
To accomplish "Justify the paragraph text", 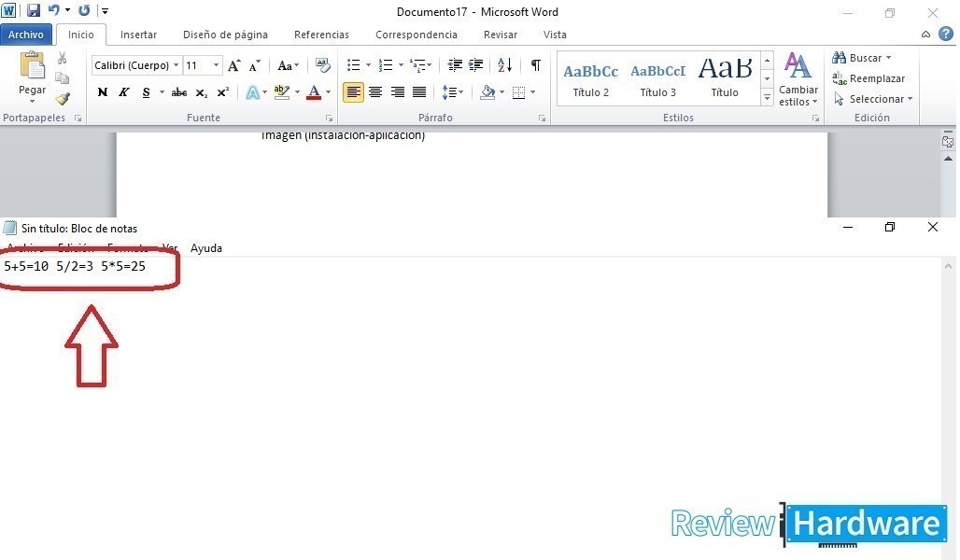I will click(x=419, y=92).
